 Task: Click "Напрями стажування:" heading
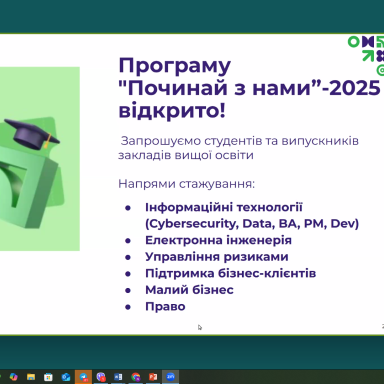[186, 184]
